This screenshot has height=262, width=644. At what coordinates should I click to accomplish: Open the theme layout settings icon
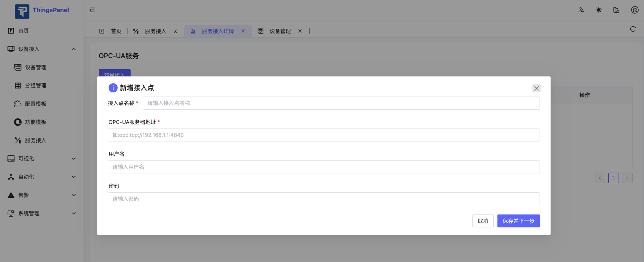coord(616,10)
